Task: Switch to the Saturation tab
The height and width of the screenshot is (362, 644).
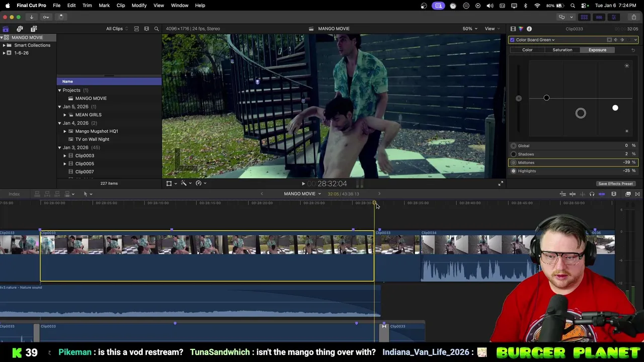Action: click(x=562, y=50)
